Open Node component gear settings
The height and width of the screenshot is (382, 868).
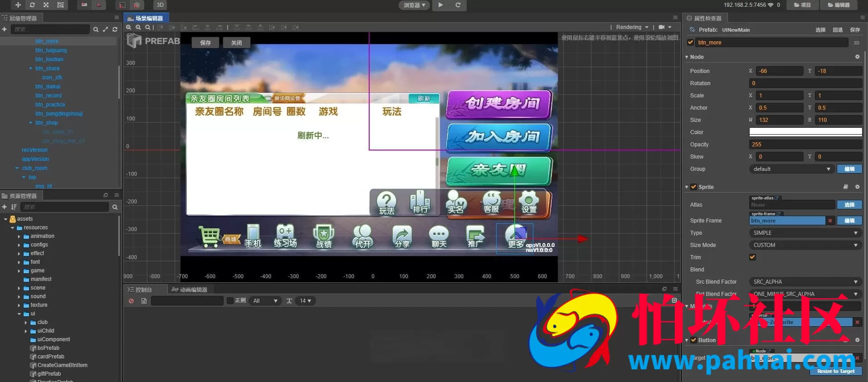click(857, 57)
